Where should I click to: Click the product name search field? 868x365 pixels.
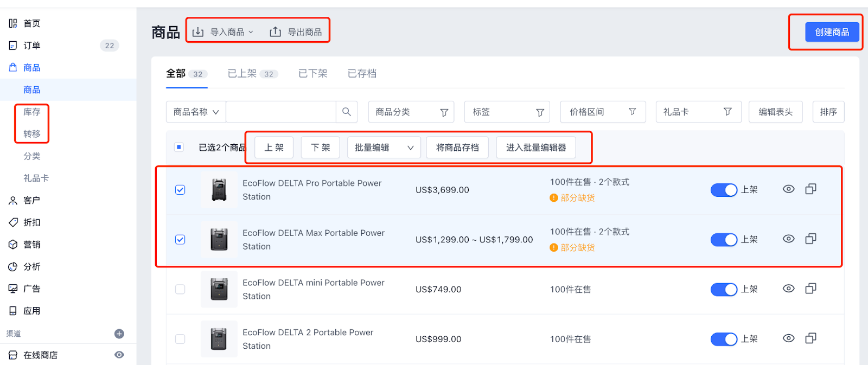pos(280,112)
